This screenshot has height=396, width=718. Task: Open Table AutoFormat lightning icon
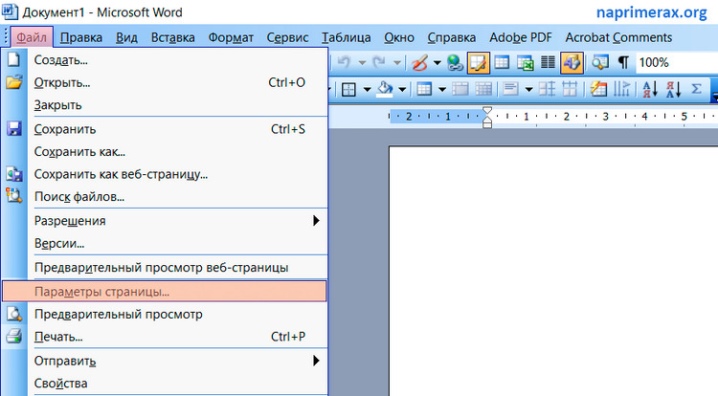click(x=598, y=89)
